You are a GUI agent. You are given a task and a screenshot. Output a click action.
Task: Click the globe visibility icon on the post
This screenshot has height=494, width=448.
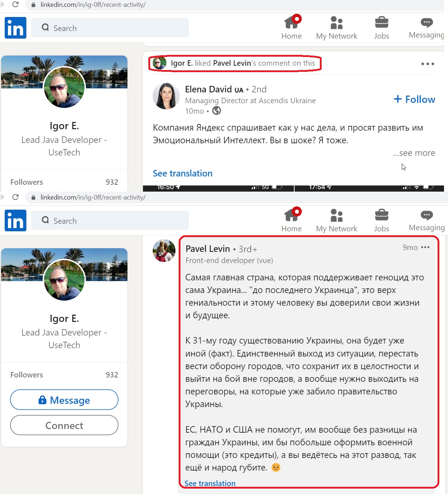tap(217, 111)
